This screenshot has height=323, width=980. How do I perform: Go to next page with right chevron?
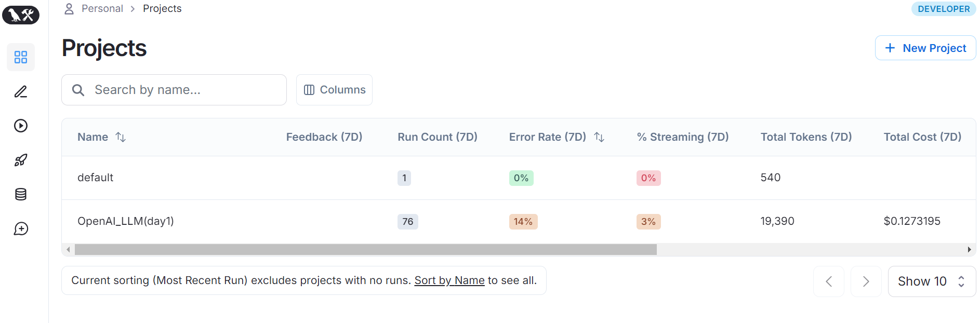[x=866, y=281]
